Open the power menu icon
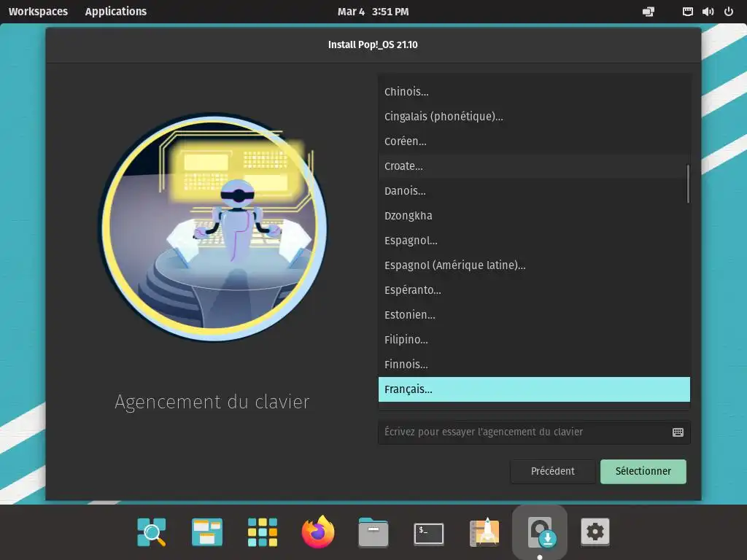Image resolution: width=747 pixels, height=560 pixels. [729, 12]
